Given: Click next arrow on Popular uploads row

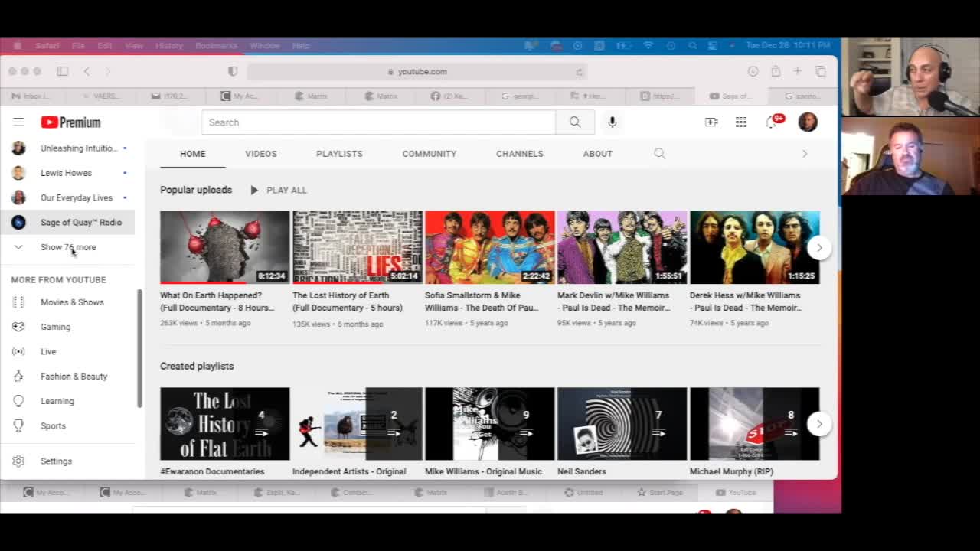Looking at the screenshot, I should [x=819, y=247].
